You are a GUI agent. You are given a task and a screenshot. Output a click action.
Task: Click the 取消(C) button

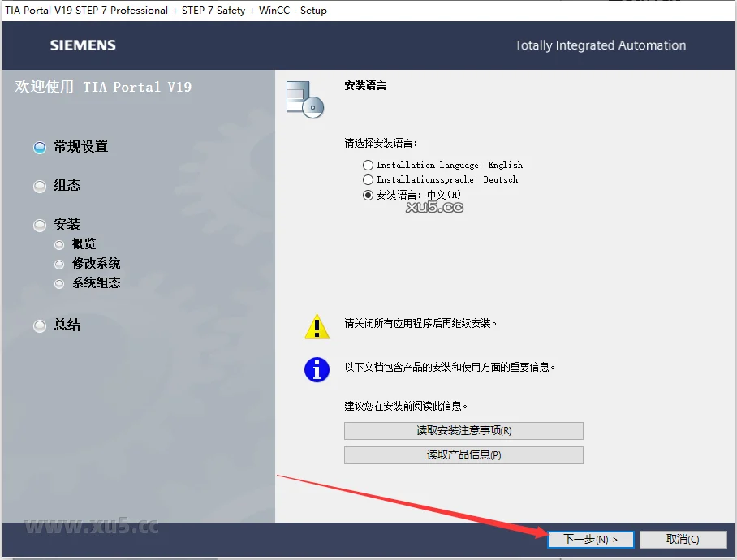point(683,539)
